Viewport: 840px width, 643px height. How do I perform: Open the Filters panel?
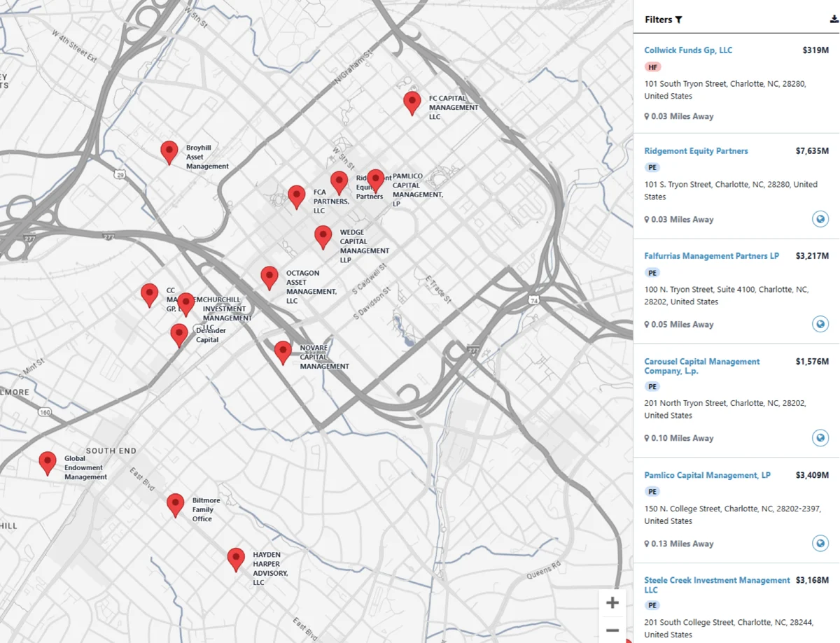click(664, 20)
